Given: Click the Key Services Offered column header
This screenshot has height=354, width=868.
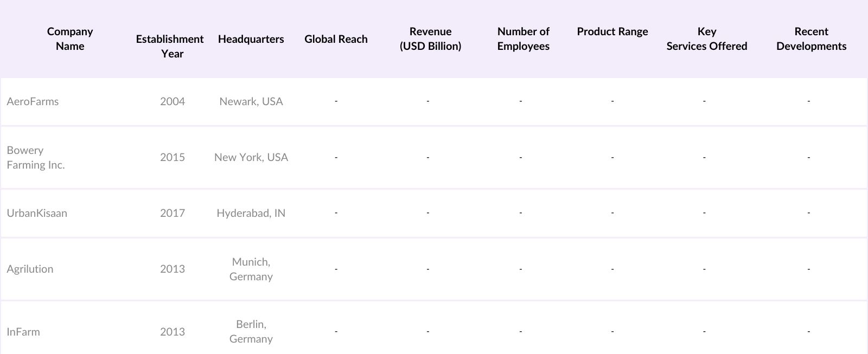Looking at the screenshot, I should coord(707,38).
